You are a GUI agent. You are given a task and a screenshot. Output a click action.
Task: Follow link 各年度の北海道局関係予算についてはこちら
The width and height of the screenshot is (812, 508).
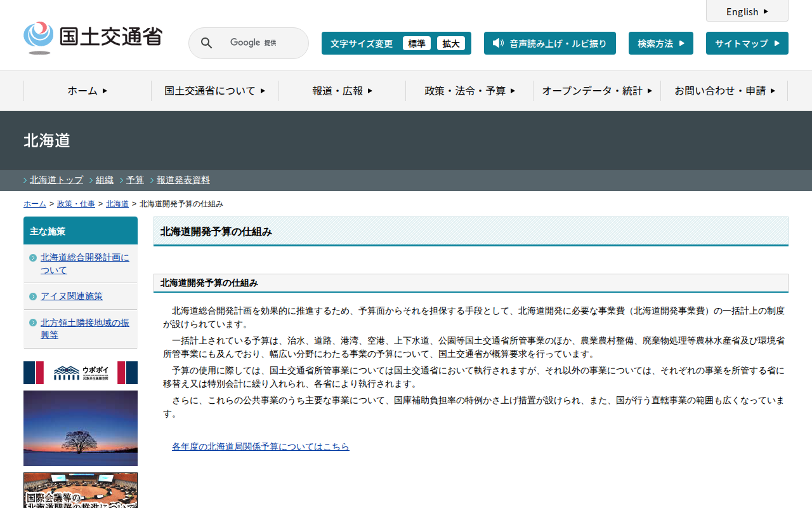260,446
